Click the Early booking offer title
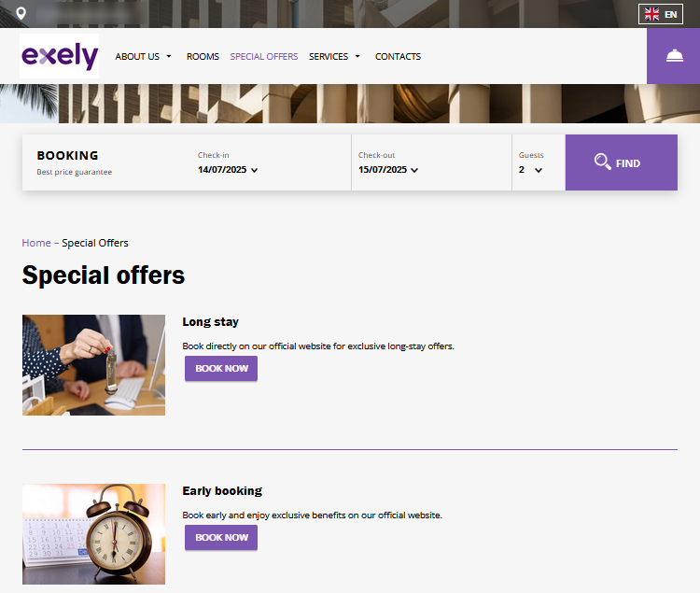The height and width of the screenshot is (593, 700). [x=222, y=491]
